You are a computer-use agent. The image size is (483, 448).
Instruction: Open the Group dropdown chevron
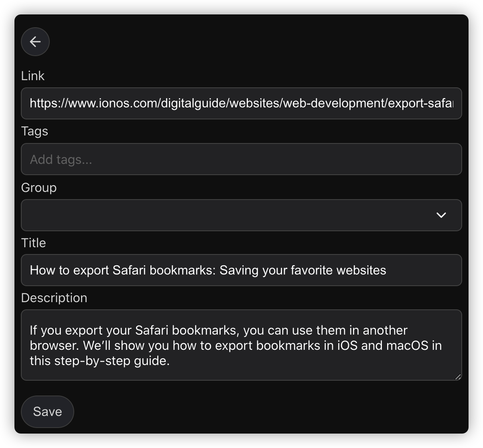[441, 215]
